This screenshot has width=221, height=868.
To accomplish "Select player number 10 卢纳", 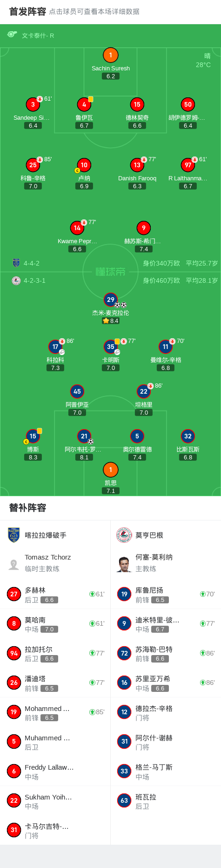I will tap(84, 165).
